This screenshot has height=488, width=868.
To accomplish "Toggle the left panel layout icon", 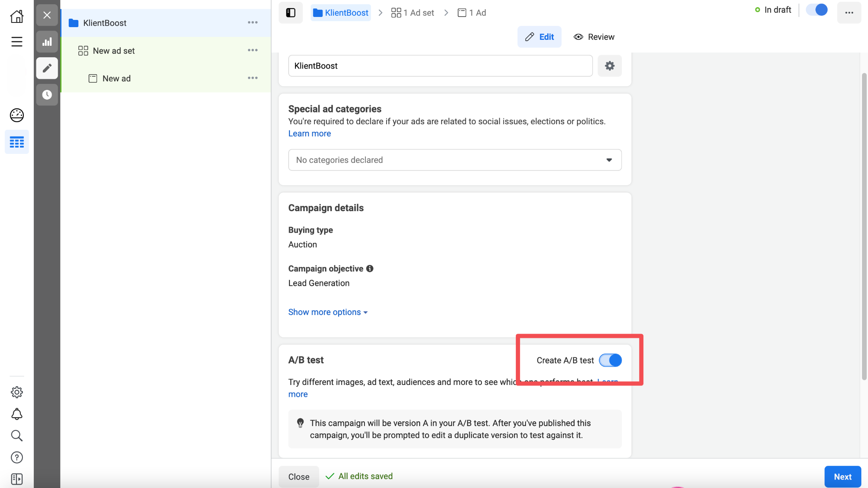I will point(291,13).
